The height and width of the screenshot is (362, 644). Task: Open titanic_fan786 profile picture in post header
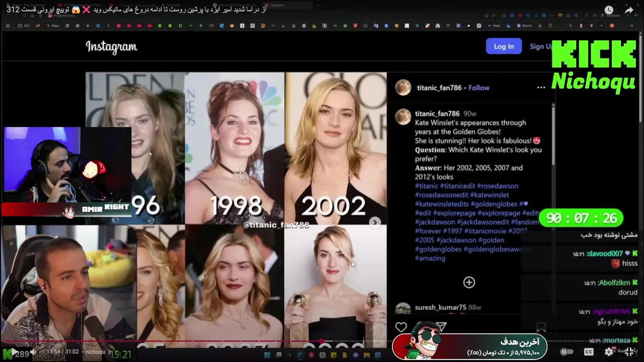pyautogui.click(x=403, y=87)
